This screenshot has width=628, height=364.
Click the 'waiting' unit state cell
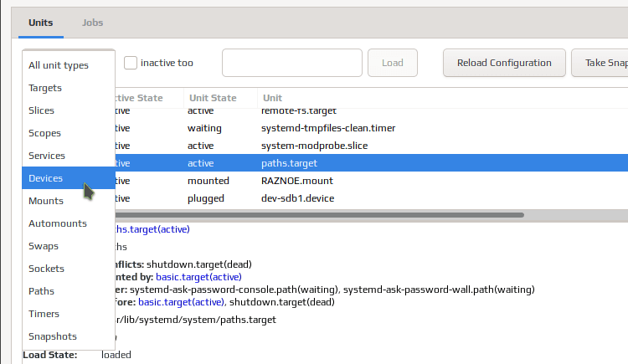pos(204,128)
